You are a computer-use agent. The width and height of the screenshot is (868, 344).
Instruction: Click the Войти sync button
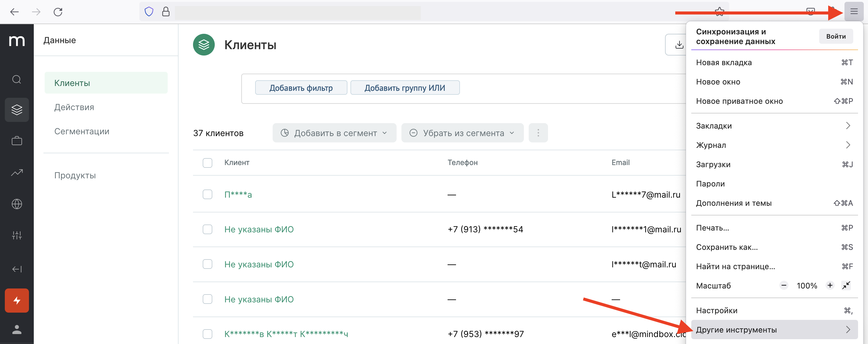pos(836,37)
